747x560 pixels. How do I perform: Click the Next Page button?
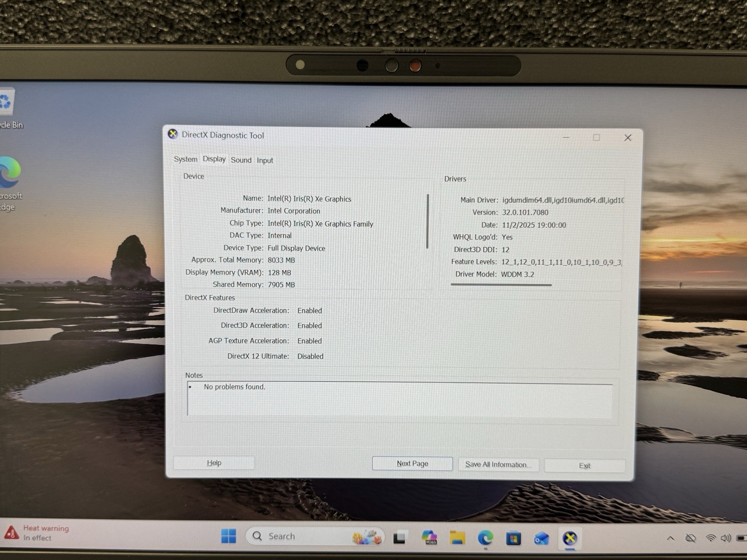pyautogui.click(x=412, y=463)
